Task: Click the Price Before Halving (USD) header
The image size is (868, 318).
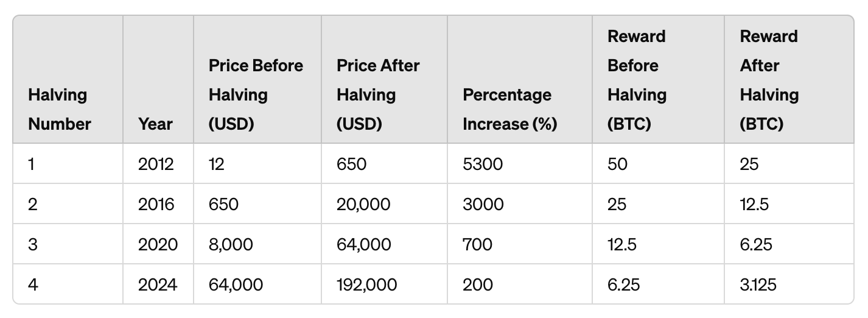Action: pos(256,95)
